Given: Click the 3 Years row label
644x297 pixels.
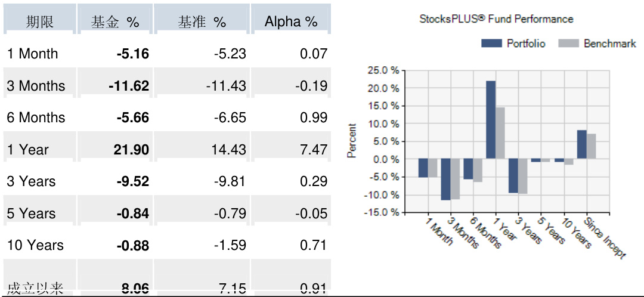Looking at the screenshot, I should point(31,181).
